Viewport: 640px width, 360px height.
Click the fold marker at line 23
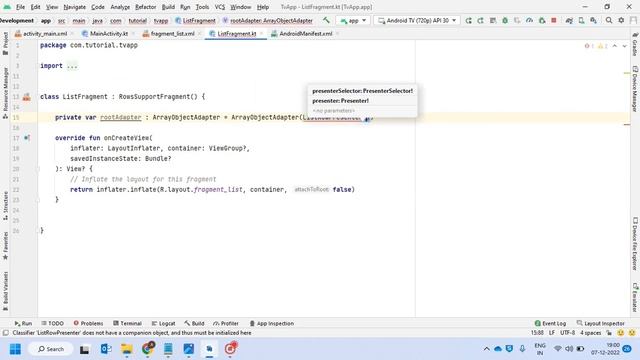[38, 200]
